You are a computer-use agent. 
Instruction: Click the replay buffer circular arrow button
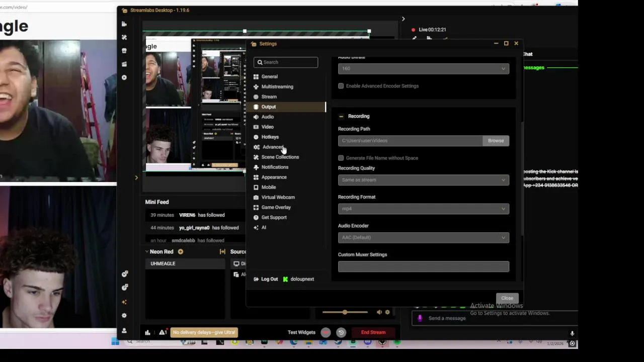341,332
